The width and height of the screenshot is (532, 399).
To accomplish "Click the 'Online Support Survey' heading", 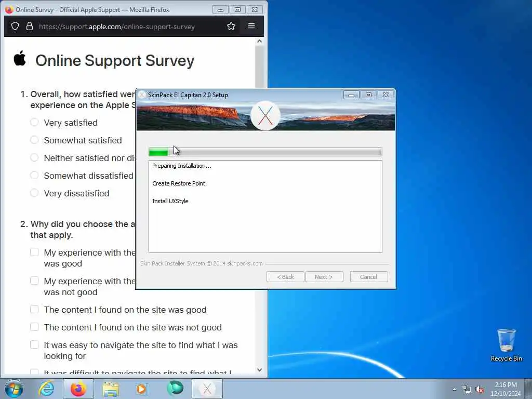I will (115, 61).
